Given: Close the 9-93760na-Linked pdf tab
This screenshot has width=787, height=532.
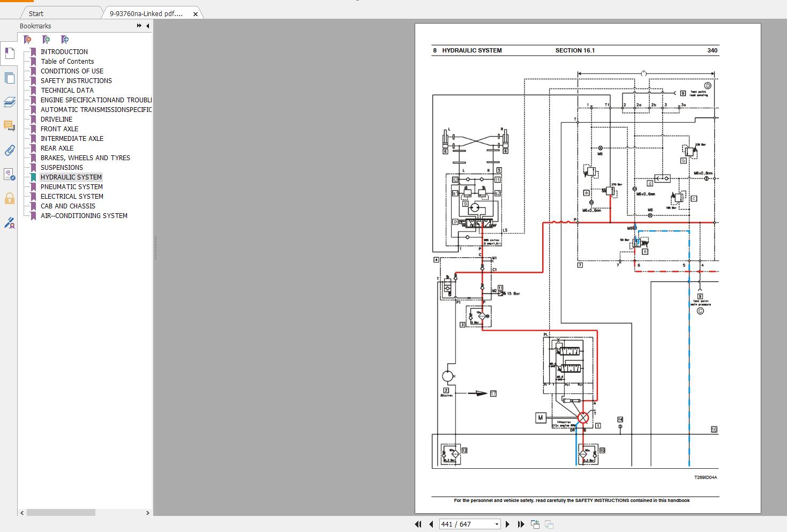Looking at the screenshot, I should (196, 14).
